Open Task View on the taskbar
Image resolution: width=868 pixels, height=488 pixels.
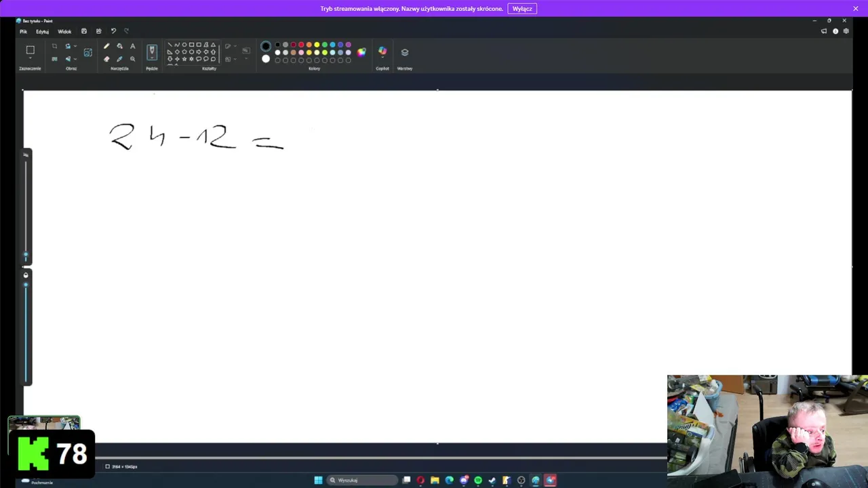(x=406, y=480)
